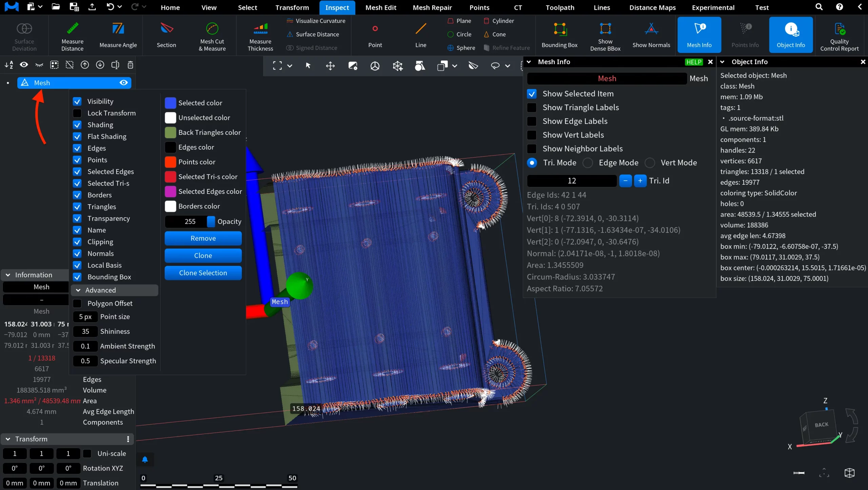Click the Remove button

click(203, 239)
